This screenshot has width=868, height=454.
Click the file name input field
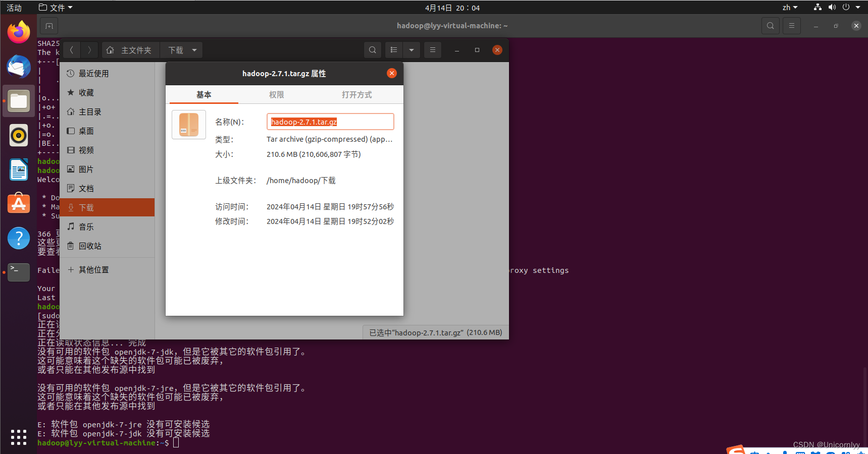click(x=330, y=122)
